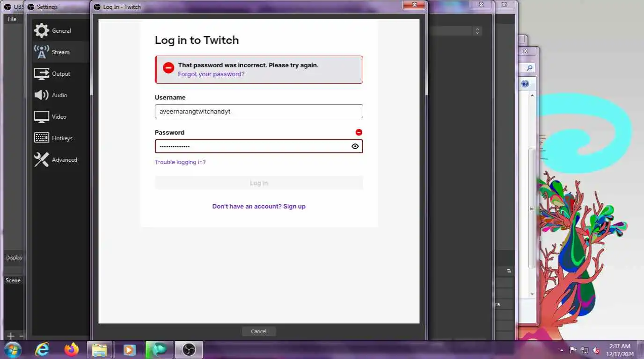
Task: Open Action Center flag tray icon
Action: (x=573, y=350)
